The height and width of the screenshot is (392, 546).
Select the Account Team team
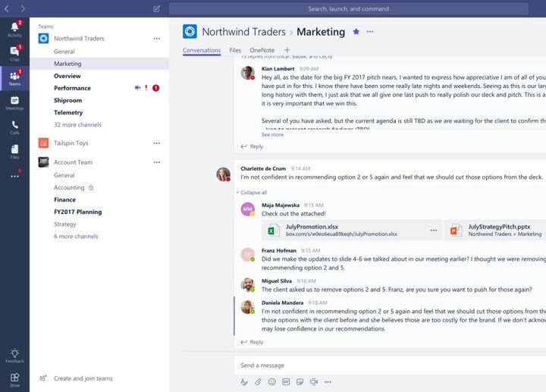point(73,162)
